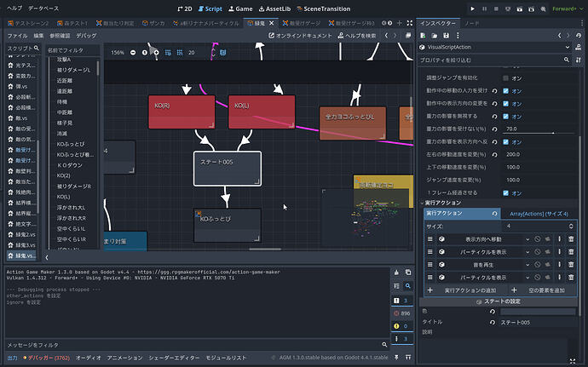This screenshot has height=367, width=588.
Task: Click the save resource icon in inspector
Action: pyautogui.click(x=446, y=36)
